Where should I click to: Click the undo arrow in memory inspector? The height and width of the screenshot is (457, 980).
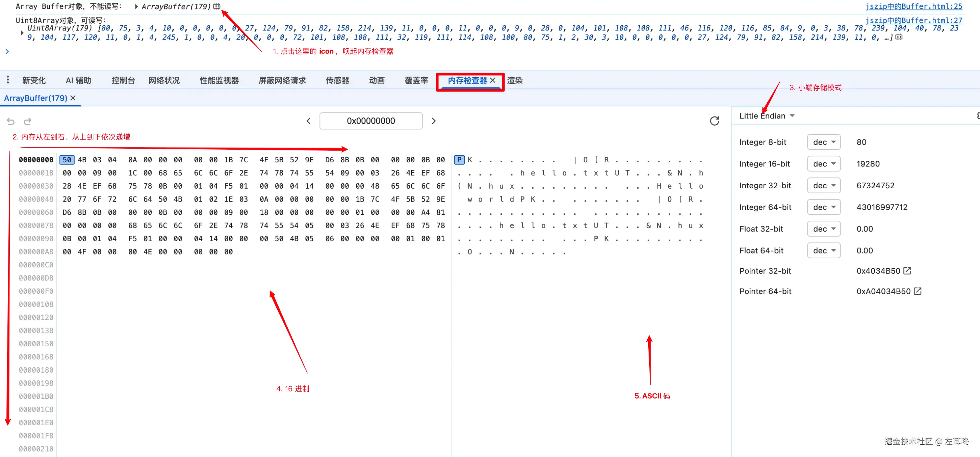tap(11, 121)
